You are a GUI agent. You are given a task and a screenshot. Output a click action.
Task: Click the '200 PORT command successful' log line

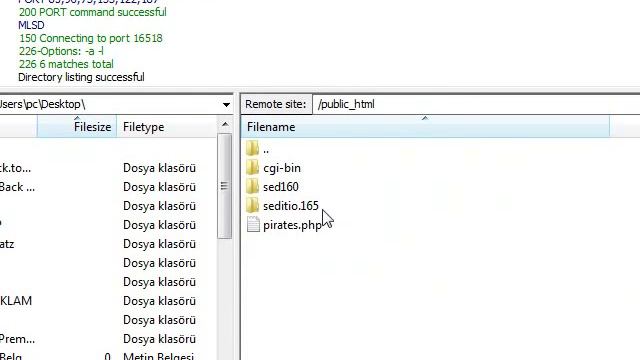click(x=93, y=12)
